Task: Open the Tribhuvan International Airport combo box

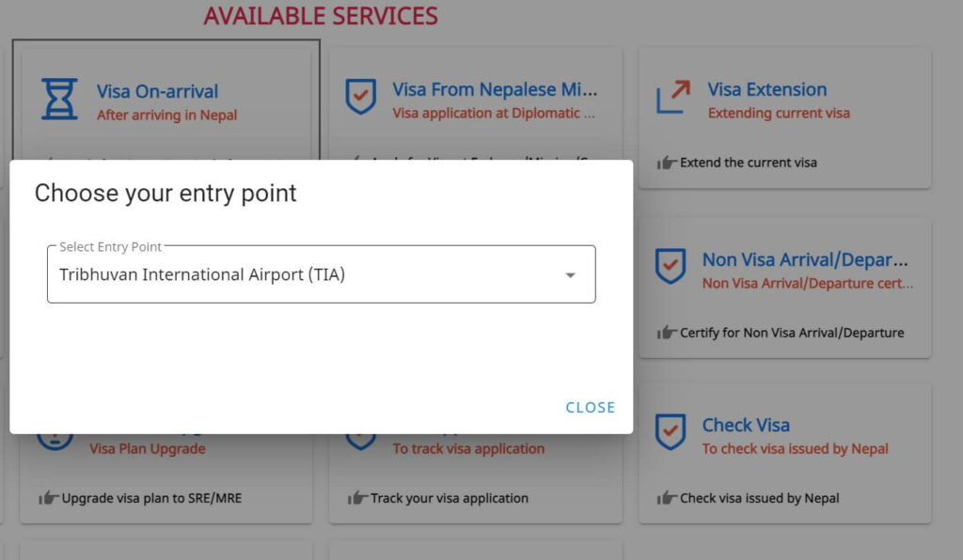Action: coord(322,274)
